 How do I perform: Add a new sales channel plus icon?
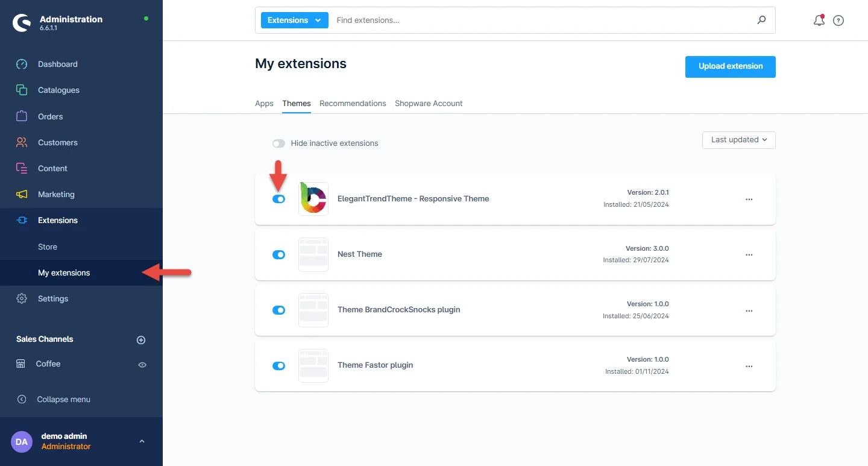tap(141, 340)
